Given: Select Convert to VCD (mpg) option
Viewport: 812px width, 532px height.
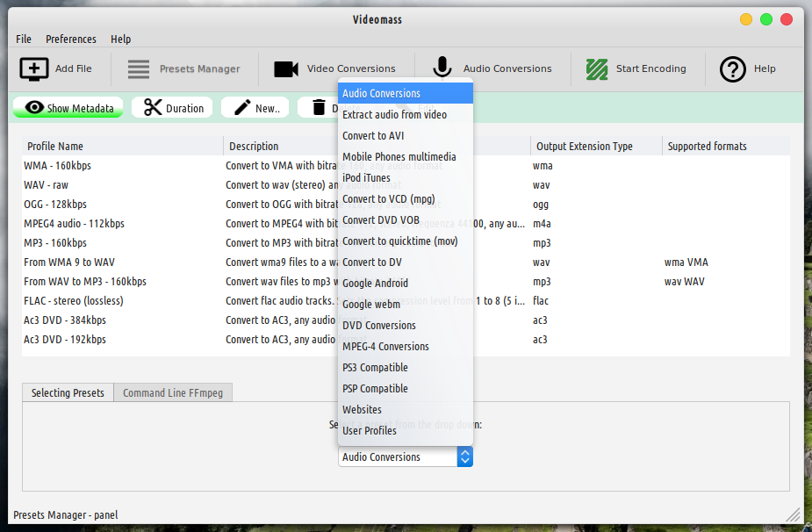Looking at the screenshot, I should pos(406,199).
